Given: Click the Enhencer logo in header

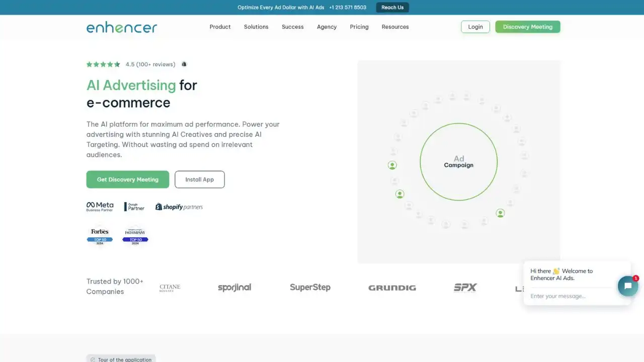Looking at the screenshot, I should coord(122,27).
